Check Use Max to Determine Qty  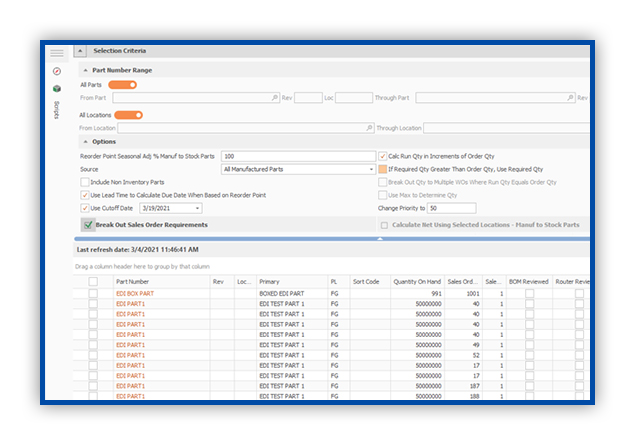coord(382,195)
